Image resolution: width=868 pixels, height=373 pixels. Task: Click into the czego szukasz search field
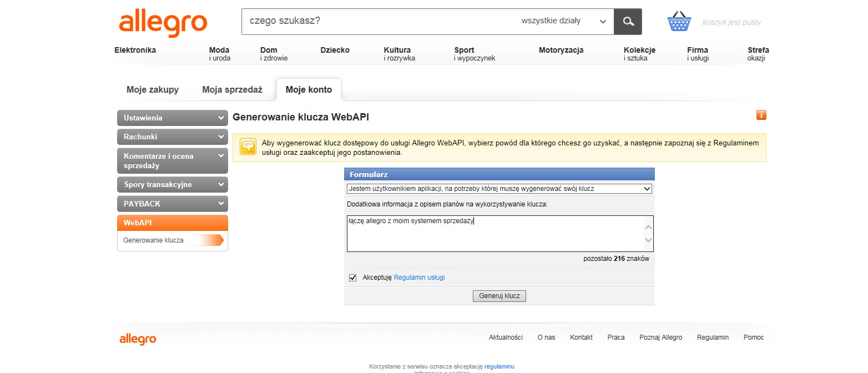click(x=377, y=22)
